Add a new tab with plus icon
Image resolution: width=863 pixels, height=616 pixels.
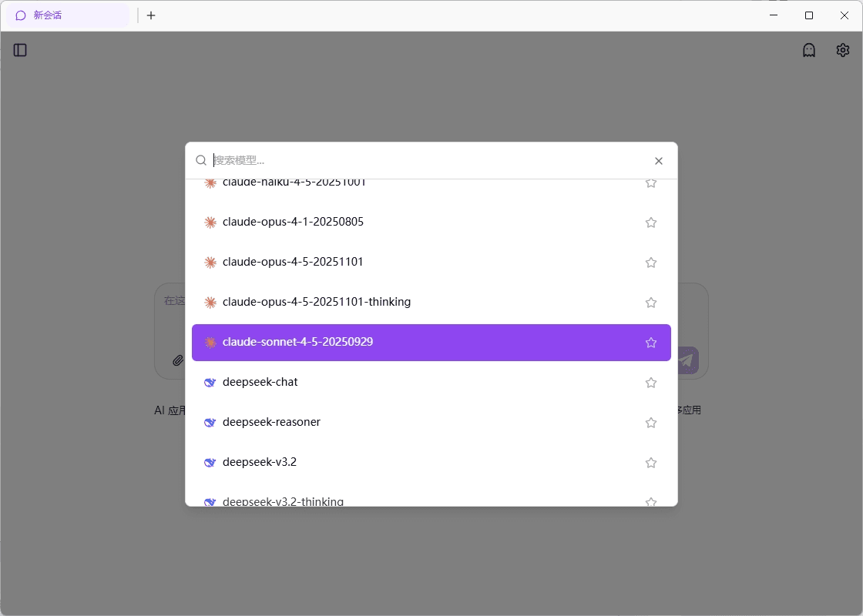tap(151, 15)
